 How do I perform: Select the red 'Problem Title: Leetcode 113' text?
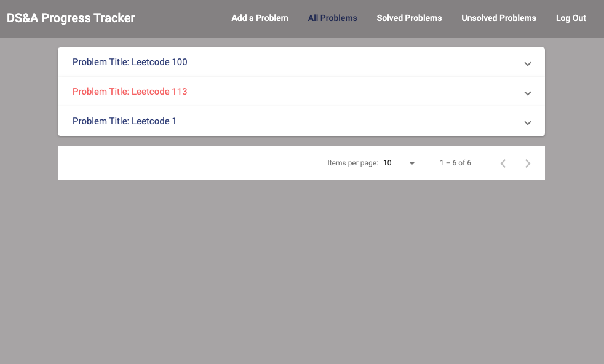click(130, 92)
